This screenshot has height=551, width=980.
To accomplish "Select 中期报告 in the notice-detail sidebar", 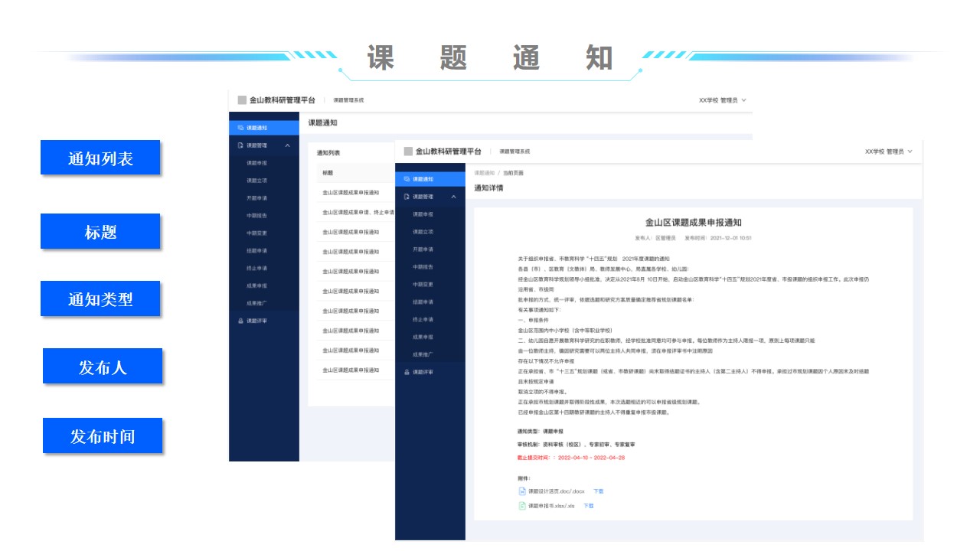I will pos(423,267).
